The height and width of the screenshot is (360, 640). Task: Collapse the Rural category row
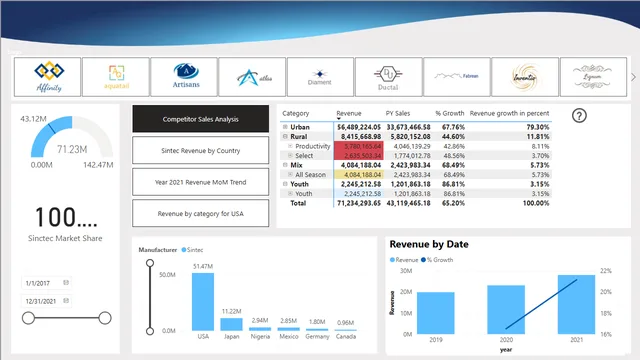pos(285,136)
